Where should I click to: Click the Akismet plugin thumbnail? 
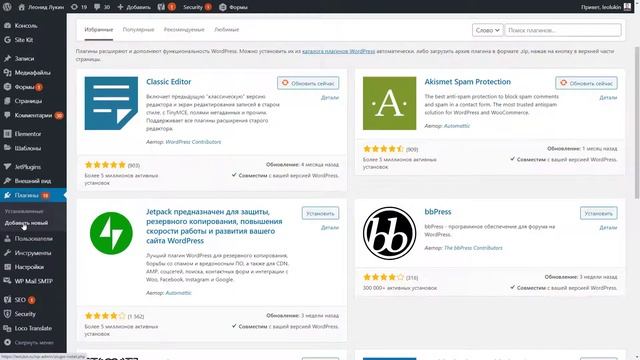click(x=389, y=103)
